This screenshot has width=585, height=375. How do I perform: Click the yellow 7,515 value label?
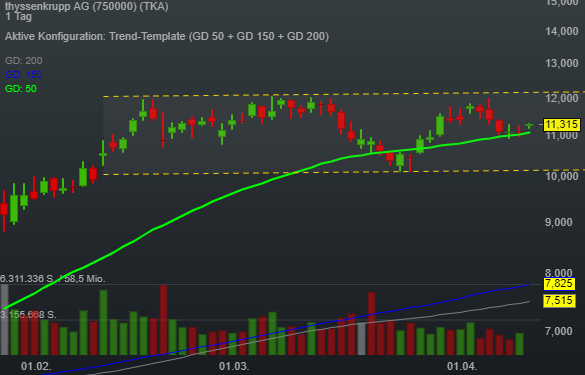[559, 300]
